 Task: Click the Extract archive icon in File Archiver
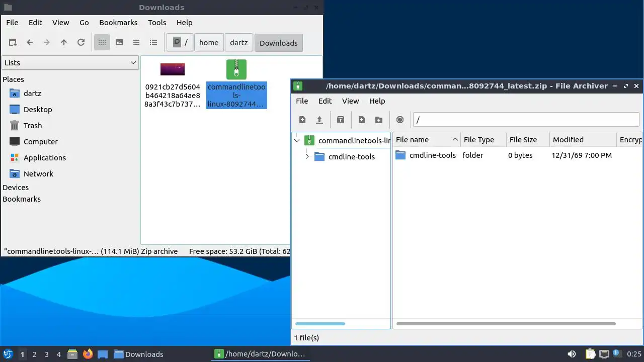[341, 120]
